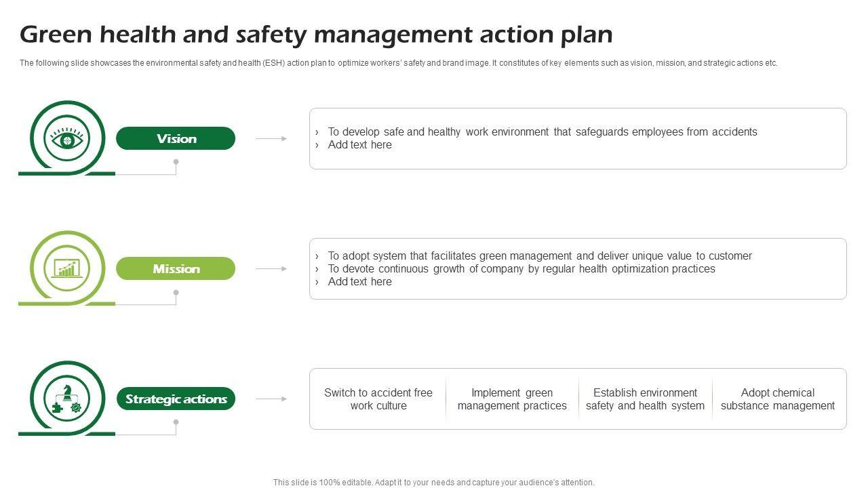Click the gray connector dot under Mission
Viewport: 868px width, 488px height.
[x=176, y=293]
